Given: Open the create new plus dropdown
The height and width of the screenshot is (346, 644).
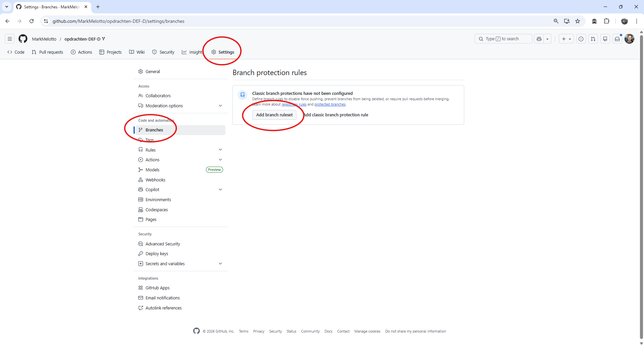Looking at the screenshot, I should [566, 39].
